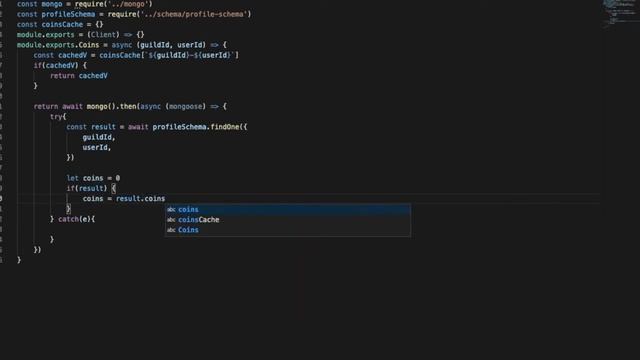Viewport: 640px width, 360px height.
Task: Click the abc icon beside lowercase "coins" suggestion
Action: point(171,209)
